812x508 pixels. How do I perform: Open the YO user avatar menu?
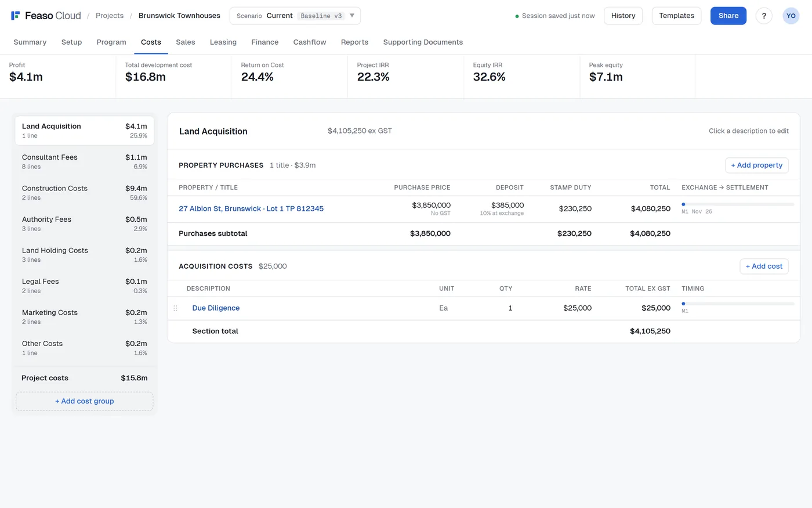(791, 16)
